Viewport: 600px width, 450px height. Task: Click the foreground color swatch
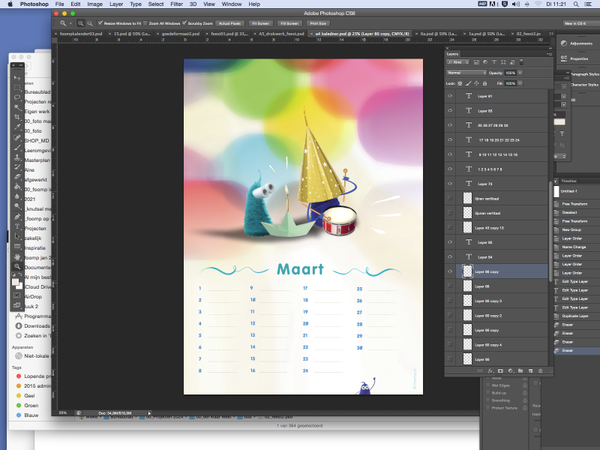click(13, 282)
